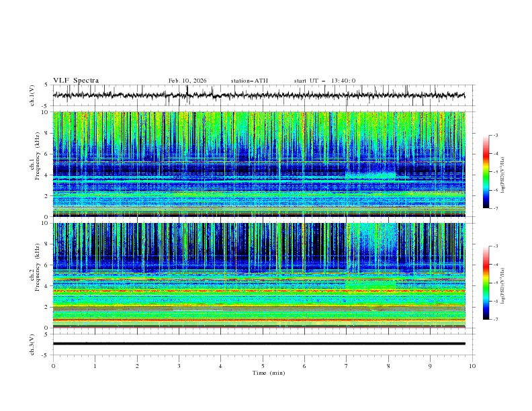Select the "start UT = 13:40:0" header text
This screenshot has height=411, width=532.
click(324, 81)
